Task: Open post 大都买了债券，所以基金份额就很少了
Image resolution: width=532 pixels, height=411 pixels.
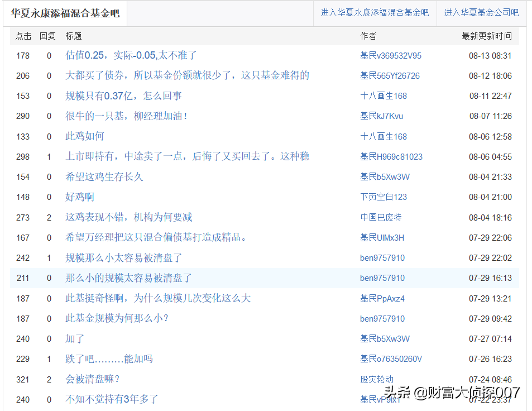Action: coord(187,75)
